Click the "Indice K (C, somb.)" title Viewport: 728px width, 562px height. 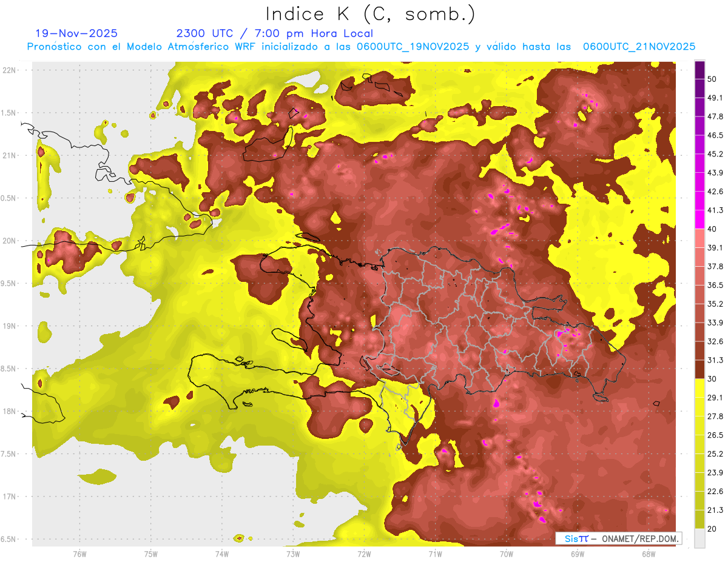pos(371,14)
